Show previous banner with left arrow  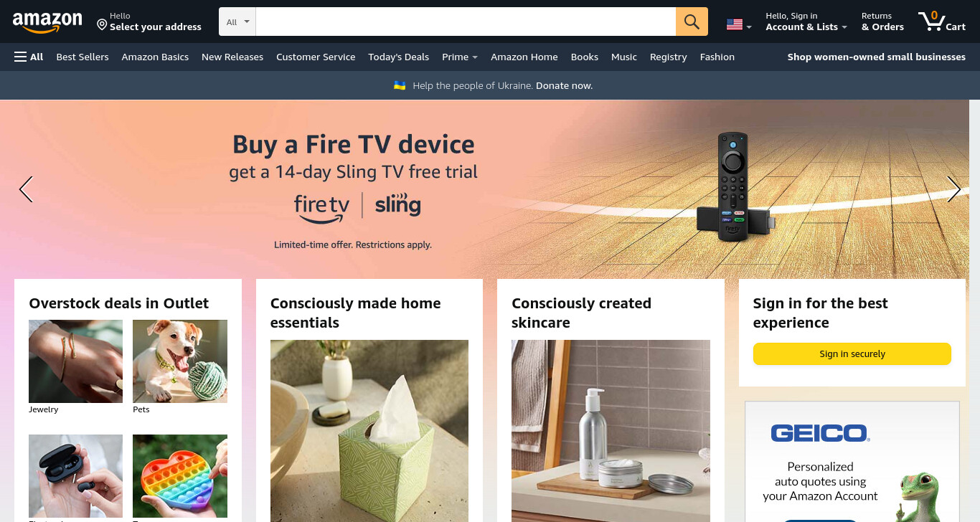[x=26, y=189]
